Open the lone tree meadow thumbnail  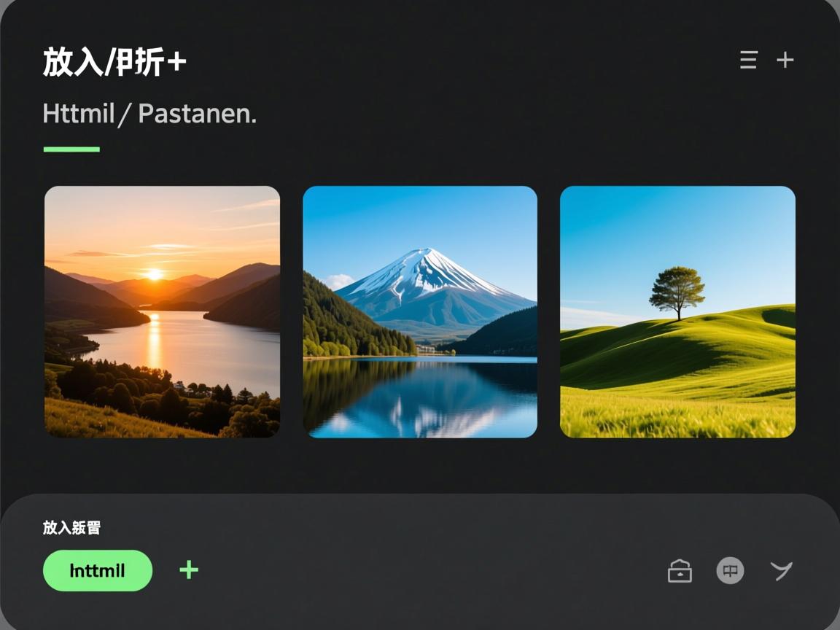point(677,312)
